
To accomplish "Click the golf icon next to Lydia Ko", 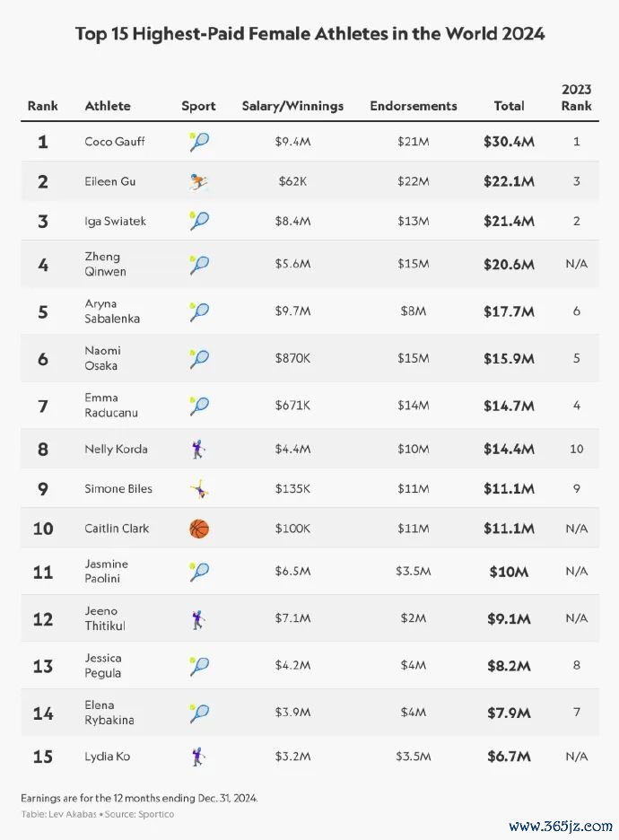I will click(x=198, y=757).
